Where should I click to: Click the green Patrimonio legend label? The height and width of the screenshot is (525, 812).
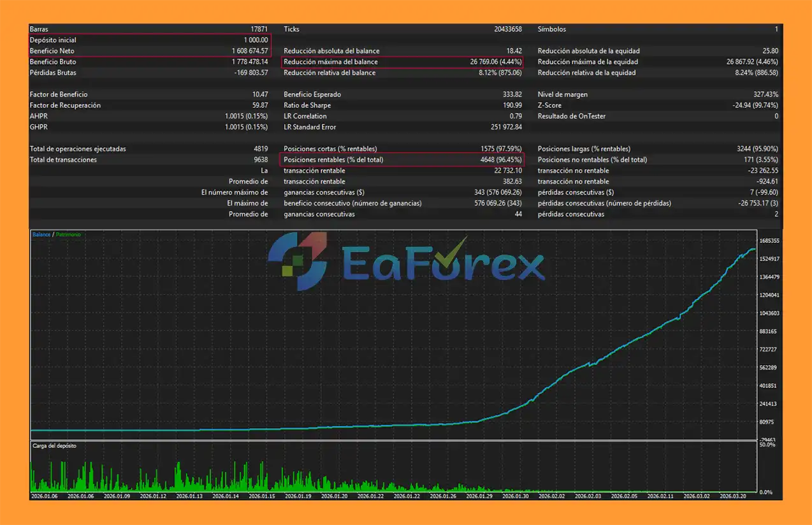[68, 235]
